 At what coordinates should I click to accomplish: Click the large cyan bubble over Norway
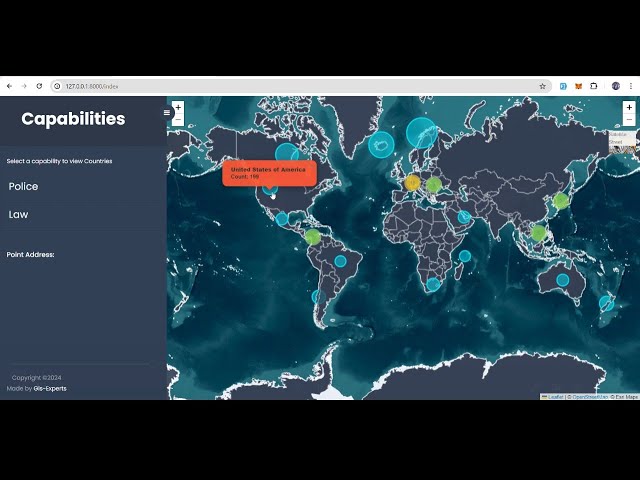click(x=422, y=133)
